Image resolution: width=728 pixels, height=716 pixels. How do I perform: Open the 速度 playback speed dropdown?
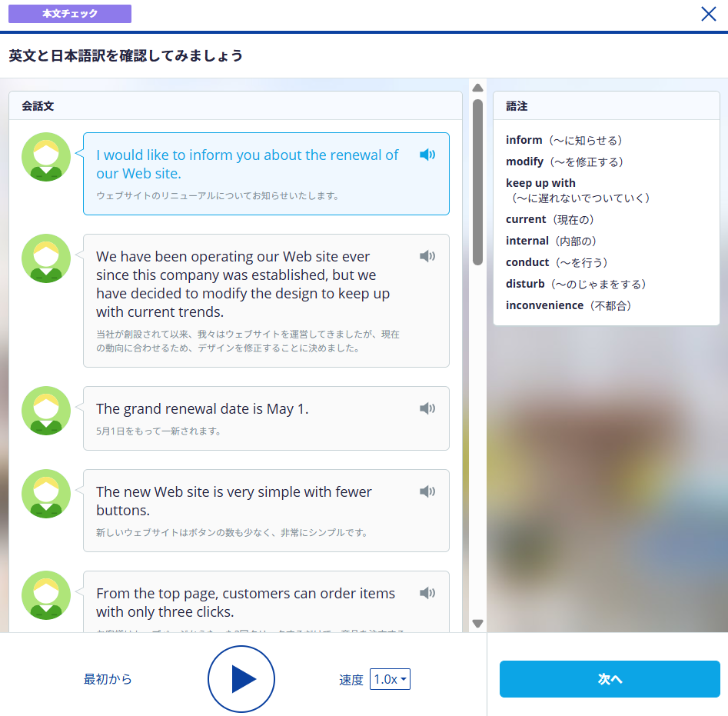390,679
